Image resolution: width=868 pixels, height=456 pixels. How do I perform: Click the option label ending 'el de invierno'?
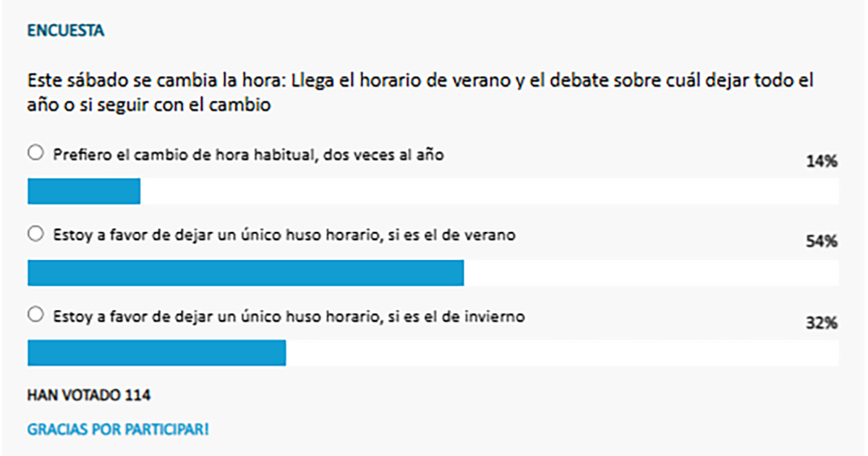click(x=288, y=316)
